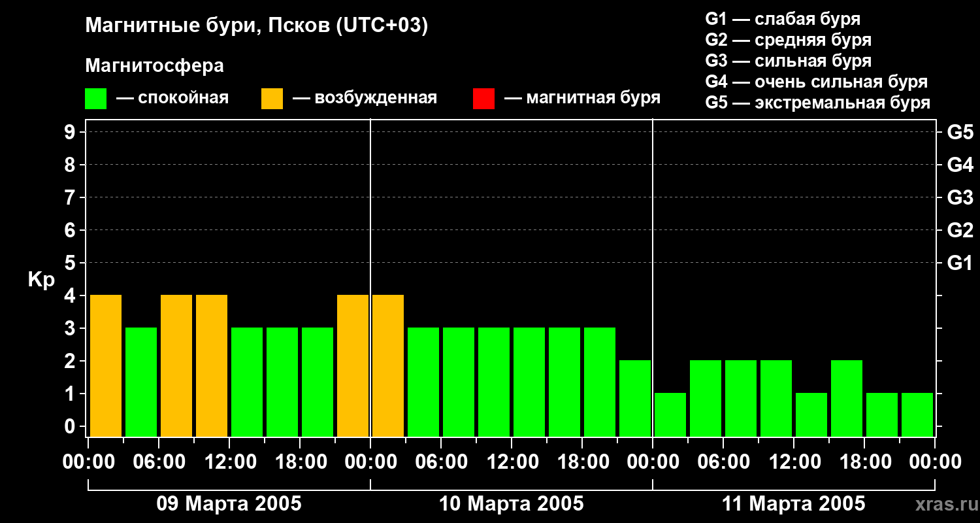Click the red "магнитная буря" legend swatch
This screenshot has height=523, width=980.
pos(483,99)
